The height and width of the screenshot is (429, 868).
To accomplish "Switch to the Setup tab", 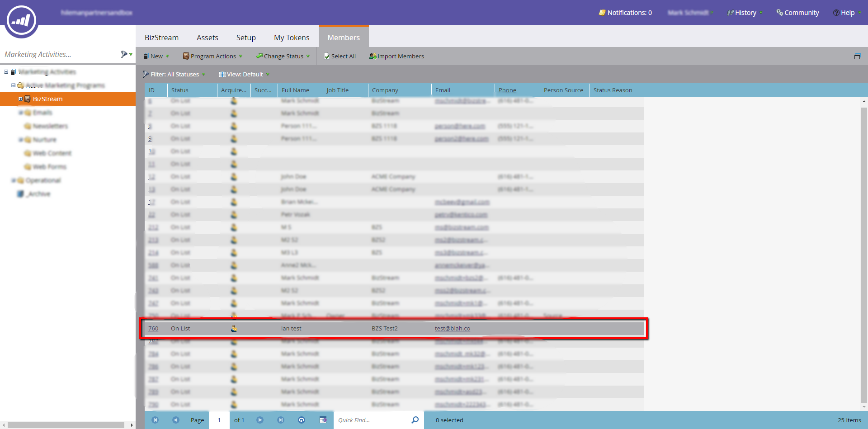I will 246,38.
